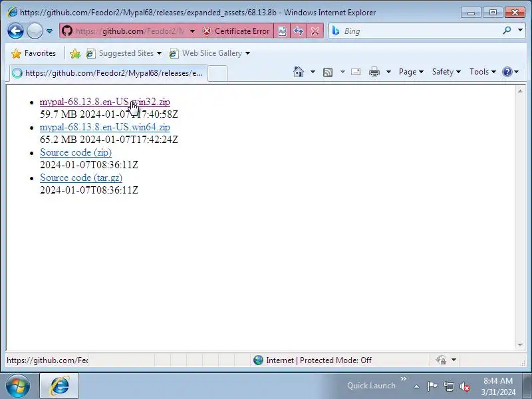
Task: Click the RSS Feeds icon
Action: (x=328, y=72)
